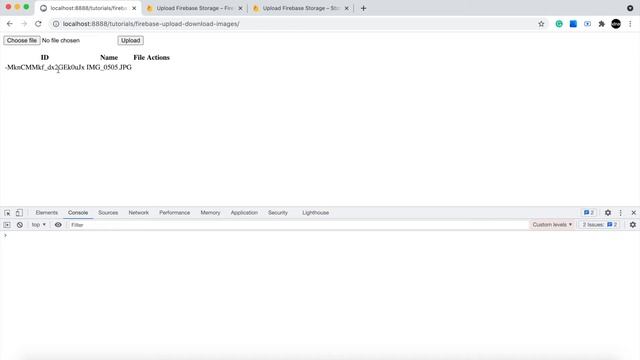Click the address bar URL
This screenshot has width=640, height=360.
(x=151, y=24)
